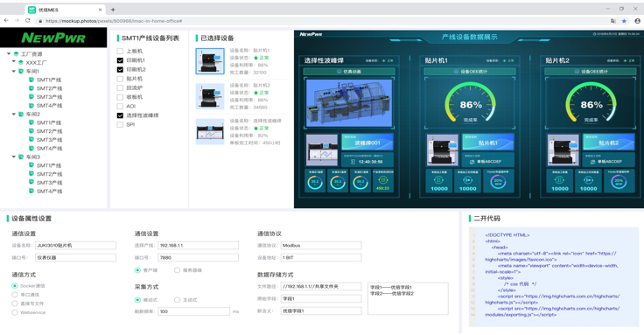Image resolution: width=644 pixels, height=335 pixels.
Task: Click the SMT1产线 icon under 车间3
Action: [x=31, y=165]
